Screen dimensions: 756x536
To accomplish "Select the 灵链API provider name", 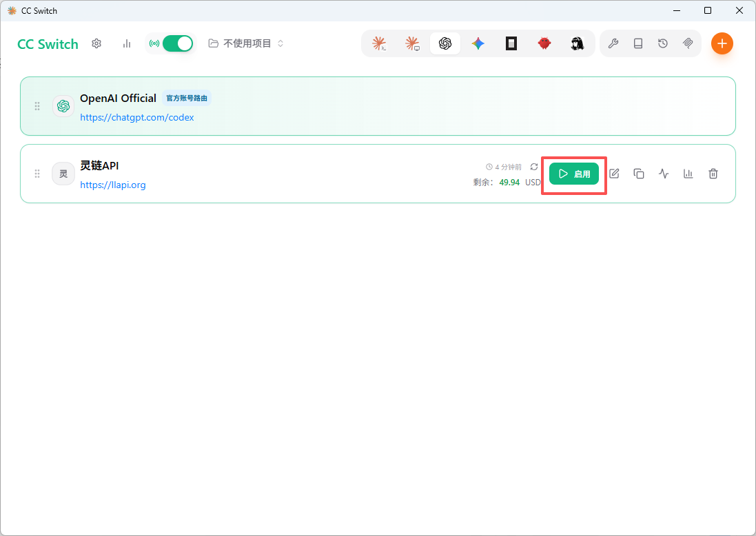I will [x=99, y=166].
